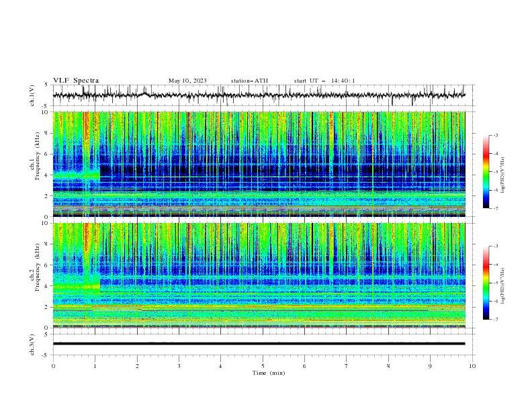Click the time axis tick label "4"
Viewport: 532px width, 411px height.
point(221,366)
